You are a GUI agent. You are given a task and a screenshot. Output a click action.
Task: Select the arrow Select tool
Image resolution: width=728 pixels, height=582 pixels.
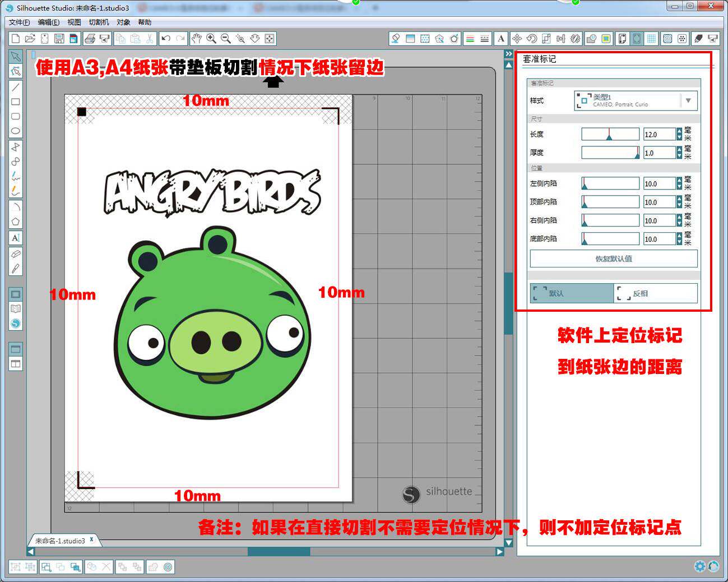click(16, 57)
